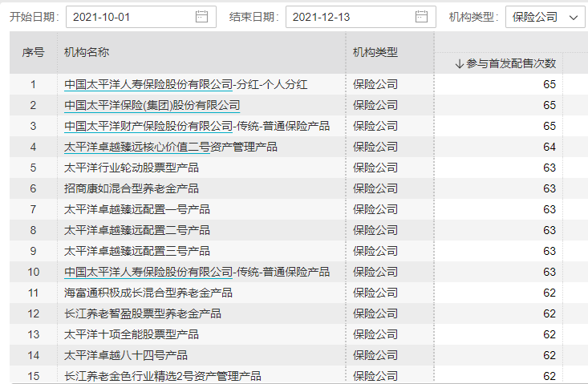Click sequence number 10 in the table
588x384 pixels.
tap(34, 273)
